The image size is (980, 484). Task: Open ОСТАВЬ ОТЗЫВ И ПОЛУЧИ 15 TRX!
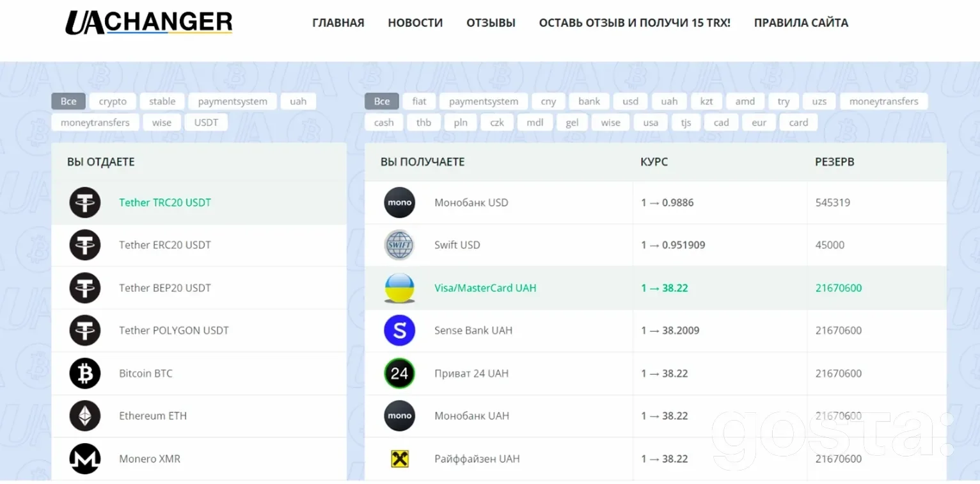pos(635,23)
